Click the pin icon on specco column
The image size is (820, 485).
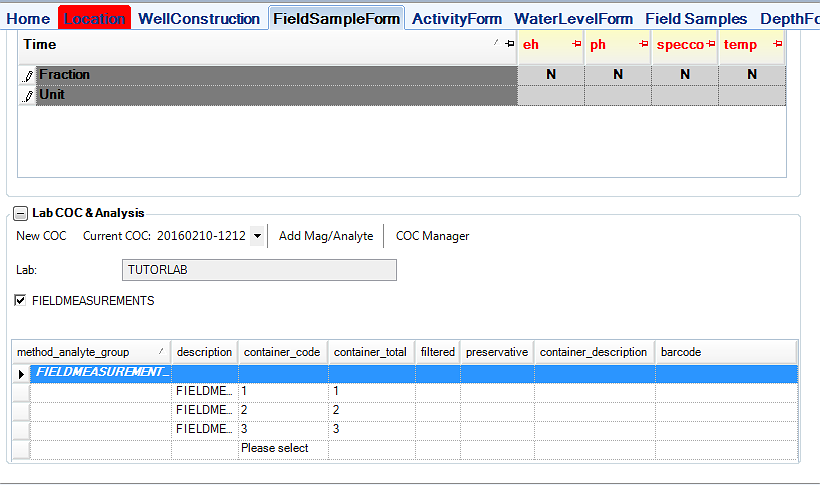click(710, 44)
